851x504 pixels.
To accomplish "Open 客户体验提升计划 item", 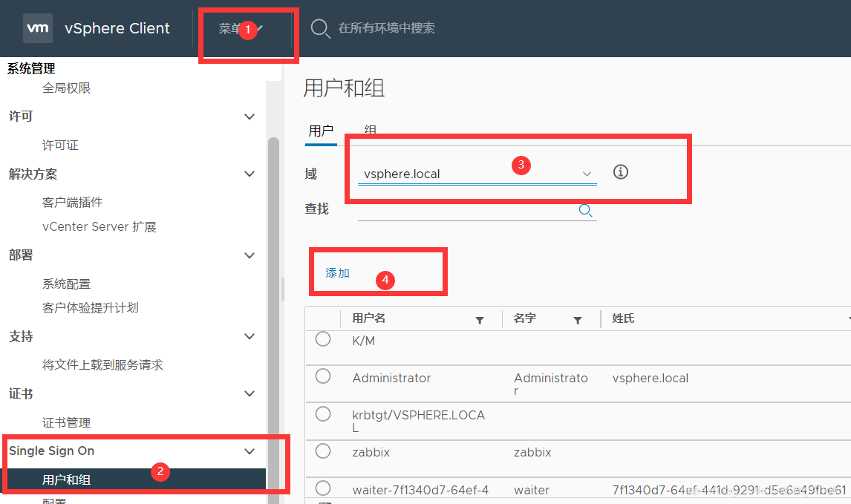I will tap(90, 307).
